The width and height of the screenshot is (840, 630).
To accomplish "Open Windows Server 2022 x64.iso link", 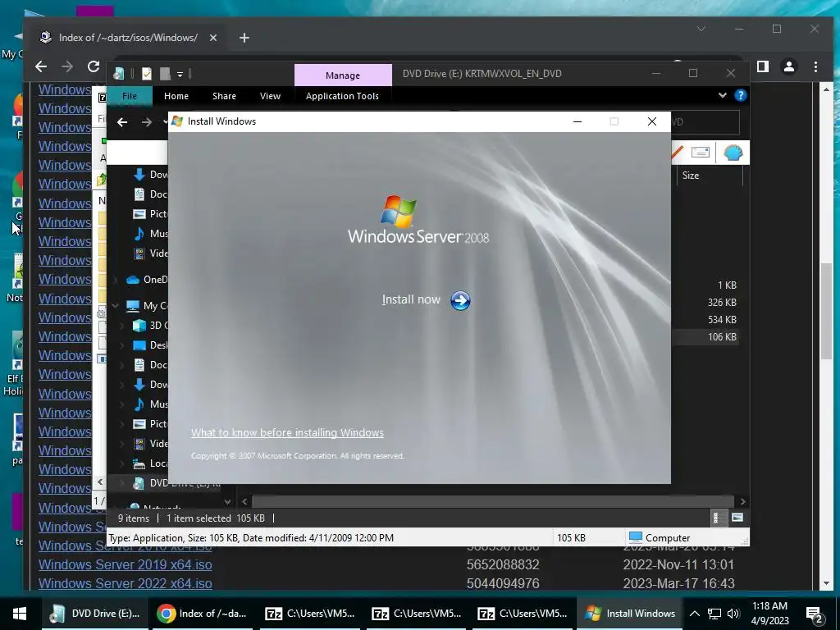I will pos(126,583).
